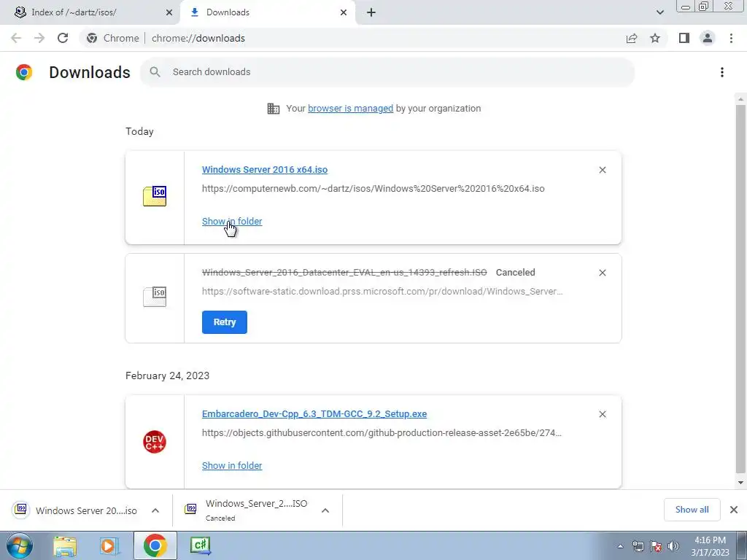
Task: Open the browser is managed link
Action: coord(351,109)
